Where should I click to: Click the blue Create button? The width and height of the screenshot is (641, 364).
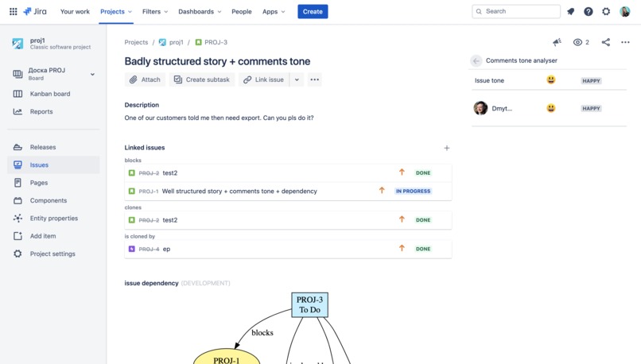[313, 11]
